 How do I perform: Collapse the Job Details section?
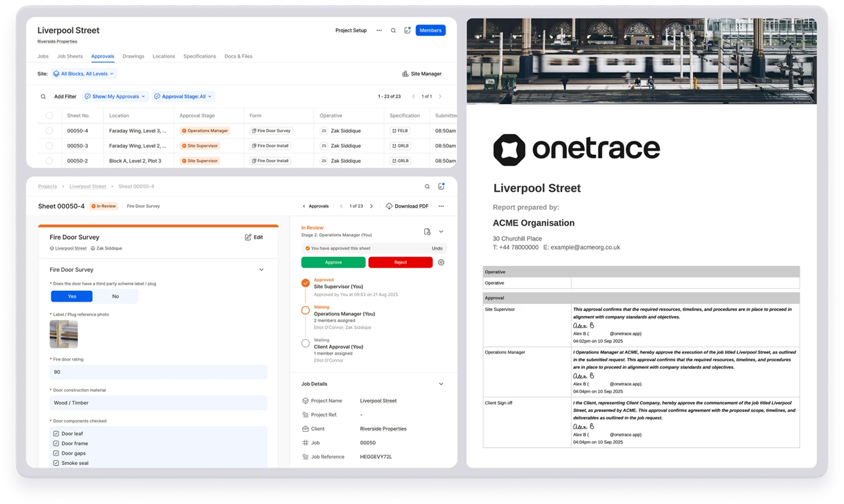pos(442,384)
